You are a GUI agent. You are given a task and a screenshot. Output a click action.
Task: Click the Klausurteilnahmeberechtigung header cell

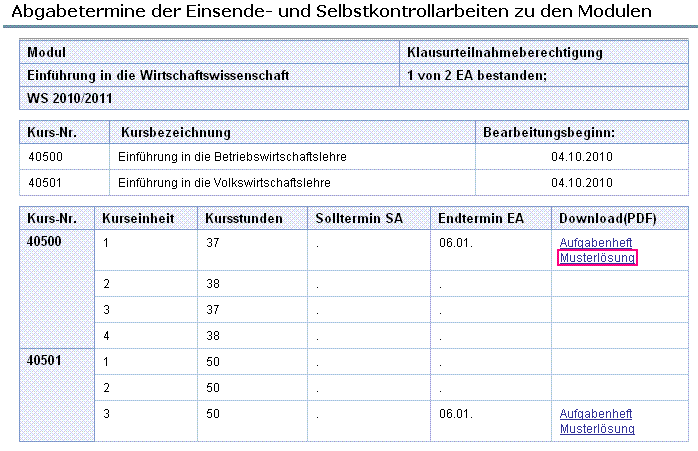(x=544, y=52)
